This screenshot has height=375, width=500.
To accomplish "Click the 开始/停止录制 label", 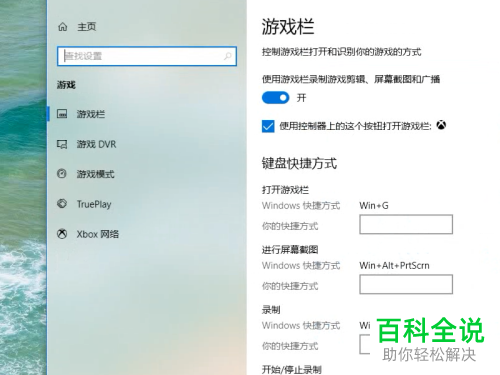I will click(x=292, y=369).
